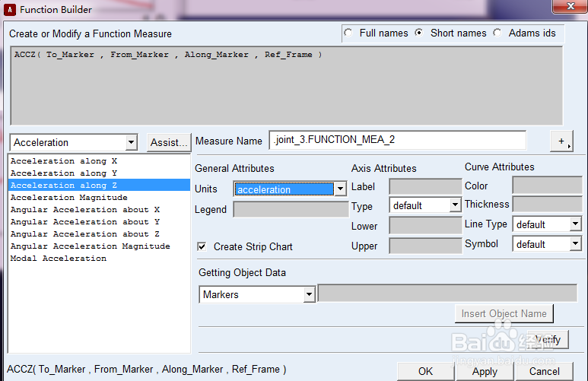Open the Units acceleration dropdown
The height and width of the screenshot is (381, 588).
click(x=340, y=189)
